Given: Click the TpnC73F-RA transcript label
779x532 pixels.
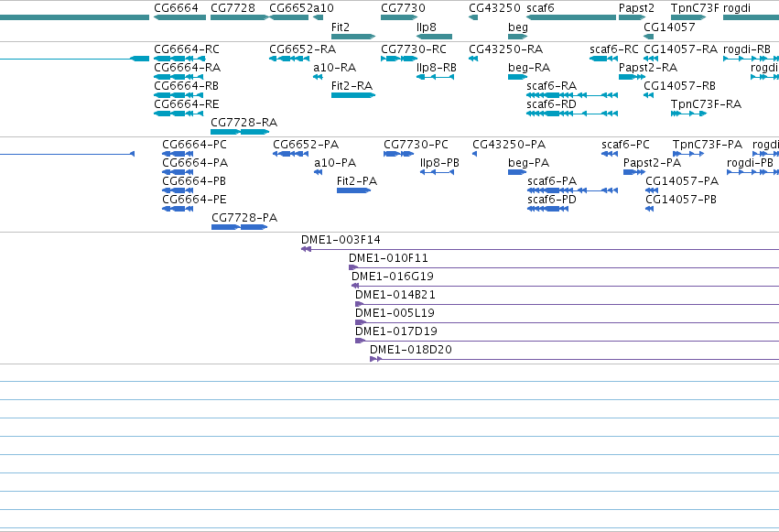Looking at the screenshot, I should (x=706, y=103).
